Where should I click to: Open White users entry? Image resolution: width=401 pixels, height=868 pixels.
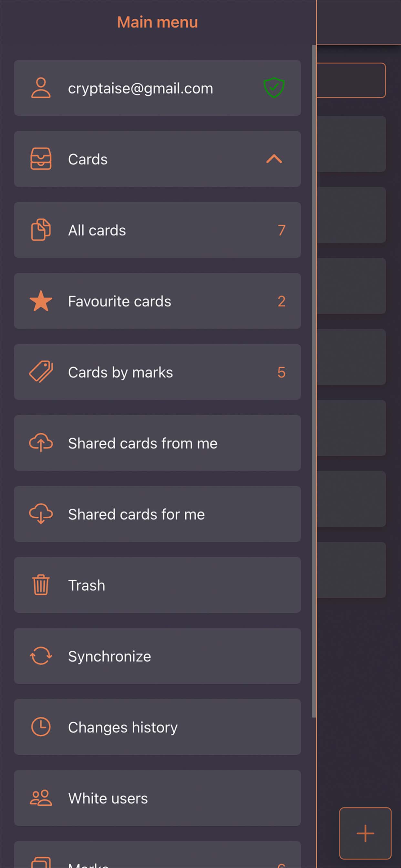157,798
